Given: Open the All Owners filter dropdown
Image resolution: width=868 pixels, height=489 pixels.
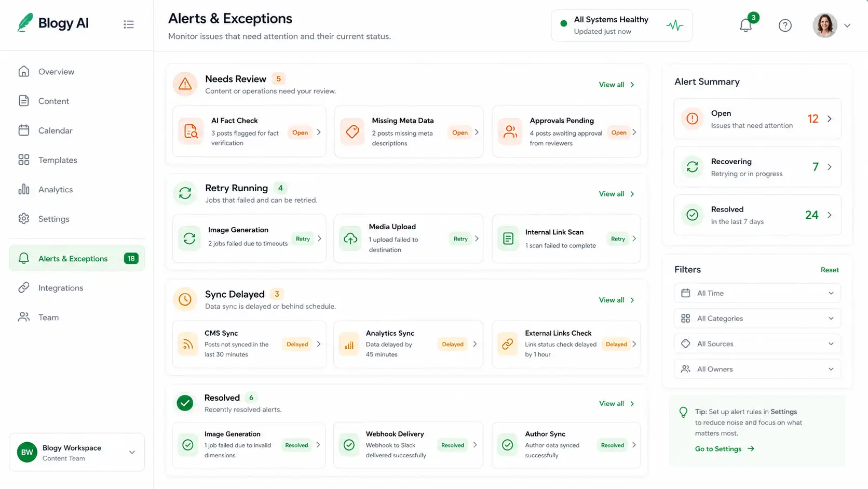Looking at the screenshot, I should pyautogui.click(x=757, y=369).
